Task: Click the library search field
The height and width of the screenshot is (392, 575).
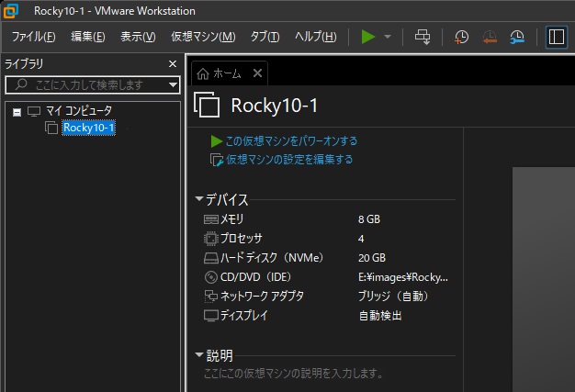Action: point(93,85)
